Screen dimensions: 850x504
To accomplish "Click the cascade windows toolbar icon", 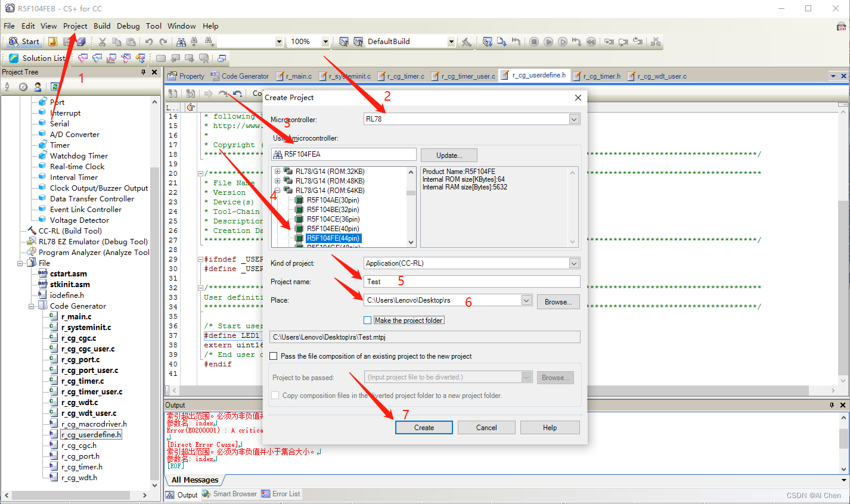I will (x=221, y=58).
